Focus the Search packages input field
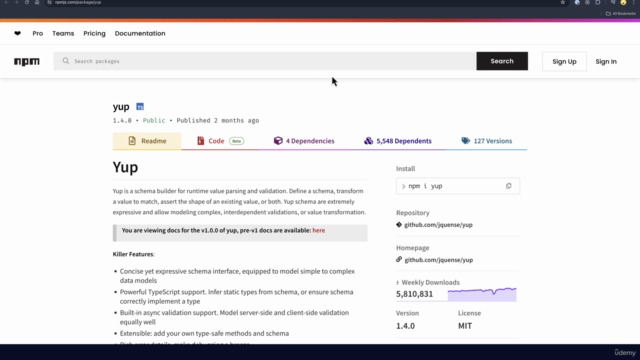Image resolution: width=640 pixels, height=360 pixels. click(265, 61)
